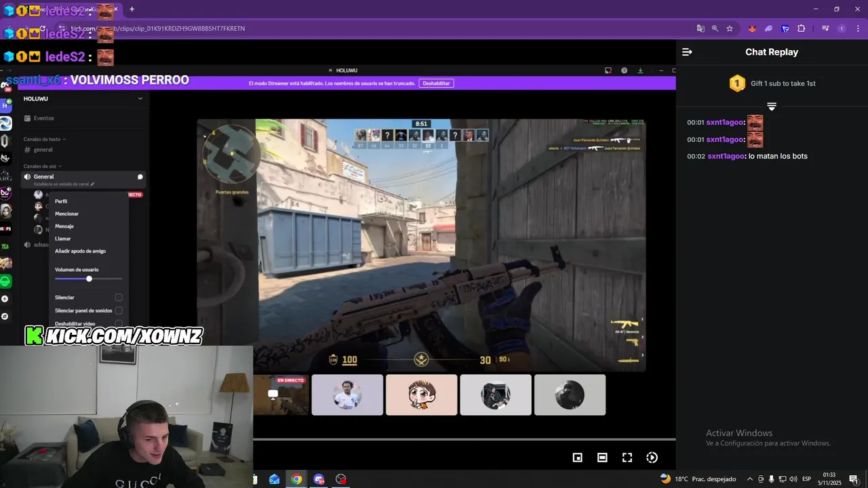Click the Discord inbox icon with red dot
Image resolution: width=868 pixels, height=488 pixels.
(608, 70)
